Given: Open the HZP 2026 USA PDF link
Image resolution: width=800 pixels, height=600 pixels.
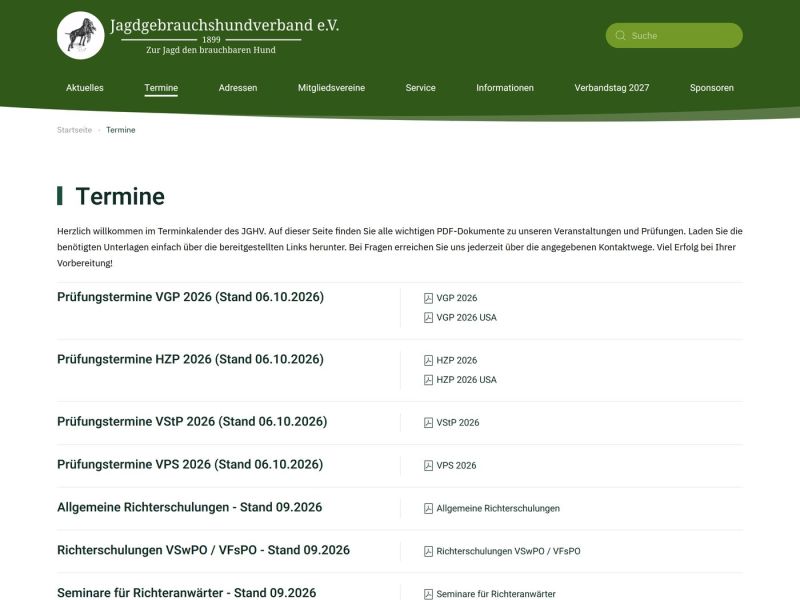Looking at the screenshot, I should pos(466,380).
